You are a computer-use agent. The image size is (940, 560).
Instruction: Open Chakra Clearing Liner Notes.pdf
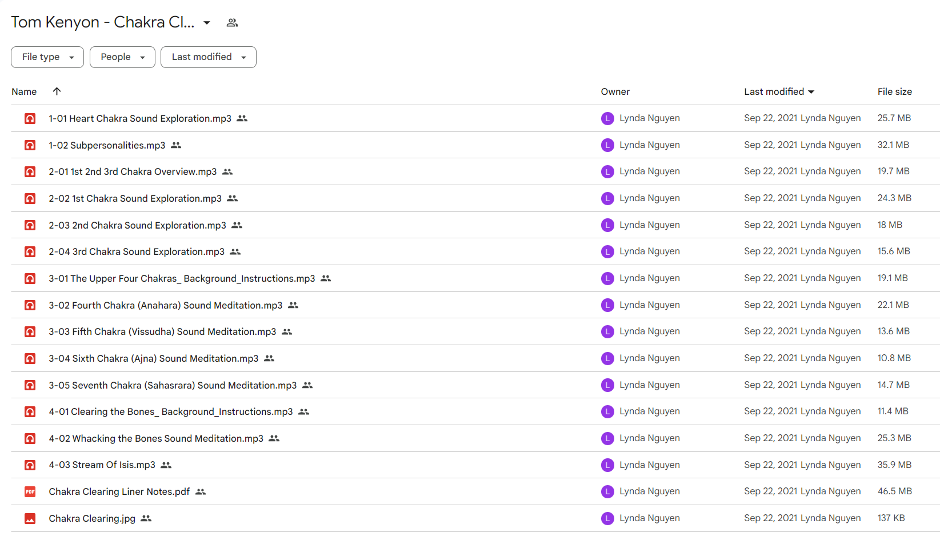click(x=119, y=491)
